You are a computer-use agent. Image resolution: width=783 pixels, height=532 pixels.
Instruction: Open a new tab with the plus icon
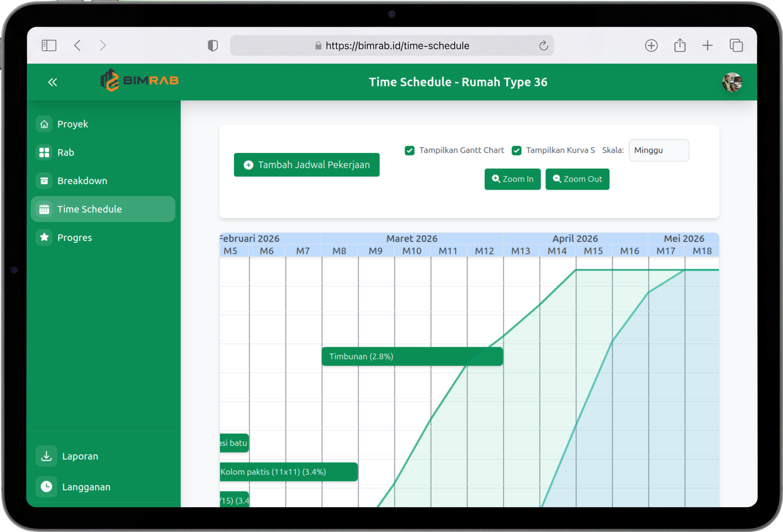tap(708, 45)
